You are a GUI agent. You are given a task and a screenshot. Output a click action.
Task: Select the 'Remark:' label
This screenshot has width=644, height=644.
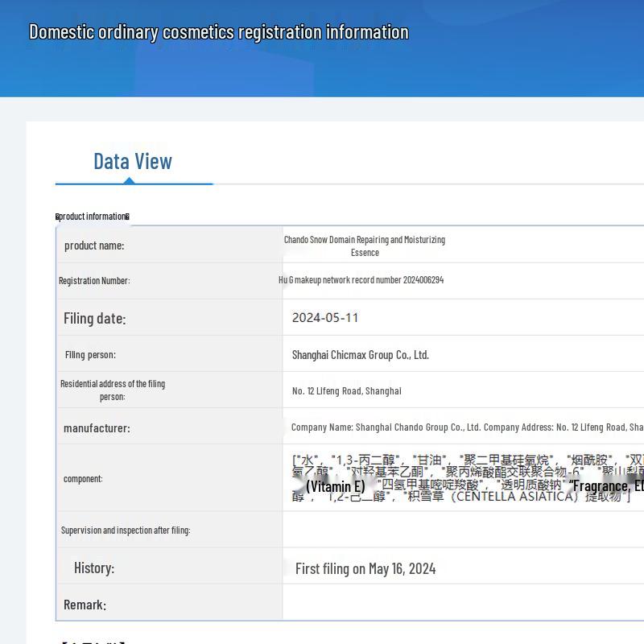tap(85, 605)
